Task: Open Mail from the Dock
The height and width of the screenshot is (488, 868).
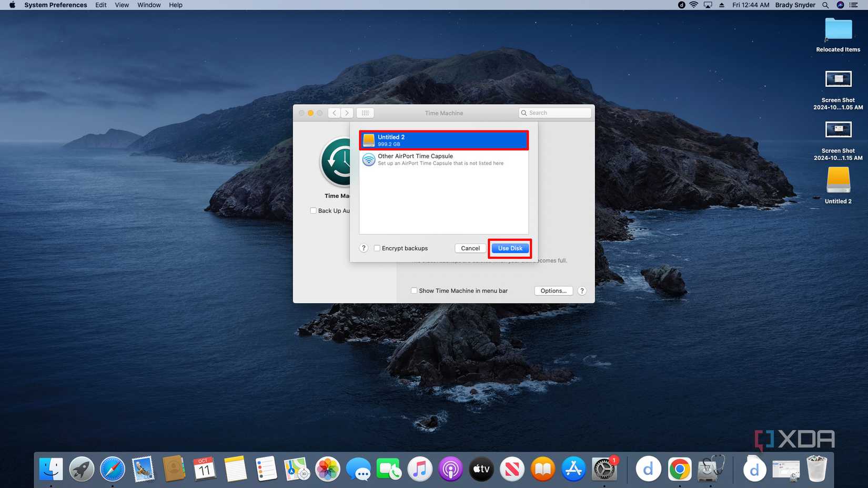Action: 143,469
